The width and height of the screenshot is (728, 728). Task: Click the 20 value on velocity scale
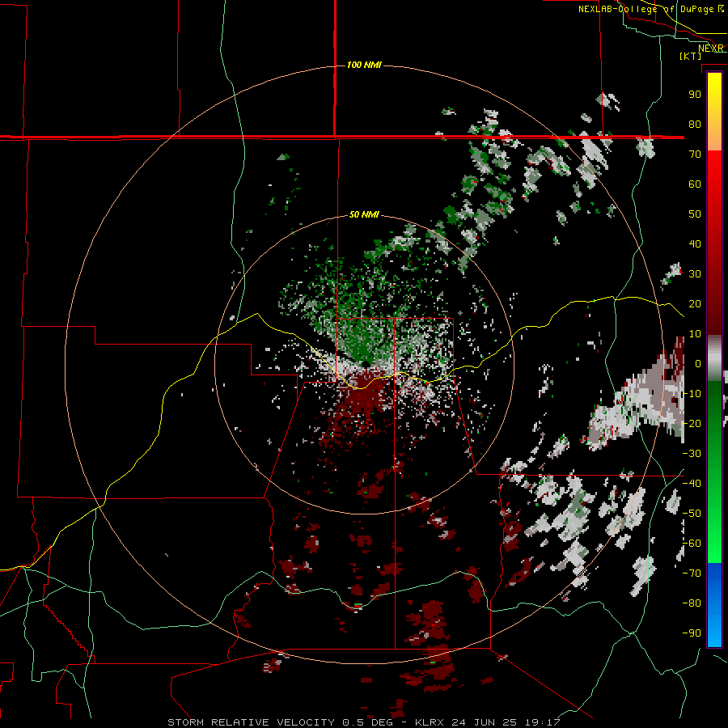click(695, 303)
